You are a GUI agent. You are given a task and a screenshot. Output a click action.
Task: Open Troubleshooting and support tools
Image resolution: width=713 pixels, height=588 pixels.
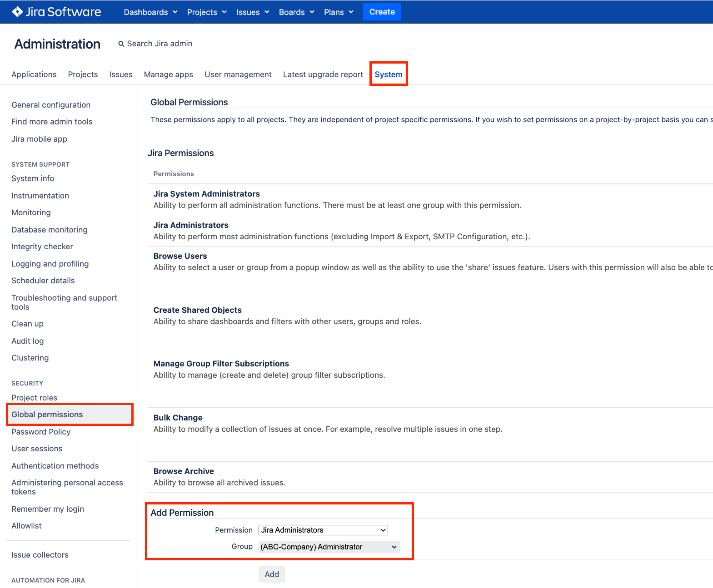click(x=64, y=302)
